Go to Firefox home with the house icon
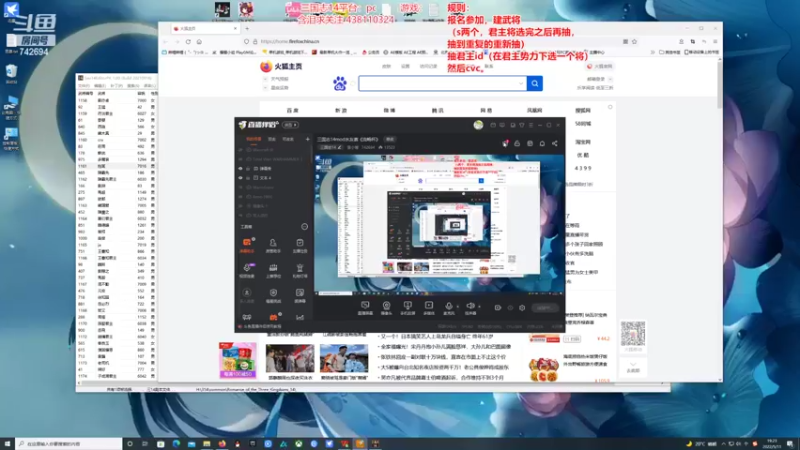Viewport: 800px width, 450px height. click(x=199, y=42)
